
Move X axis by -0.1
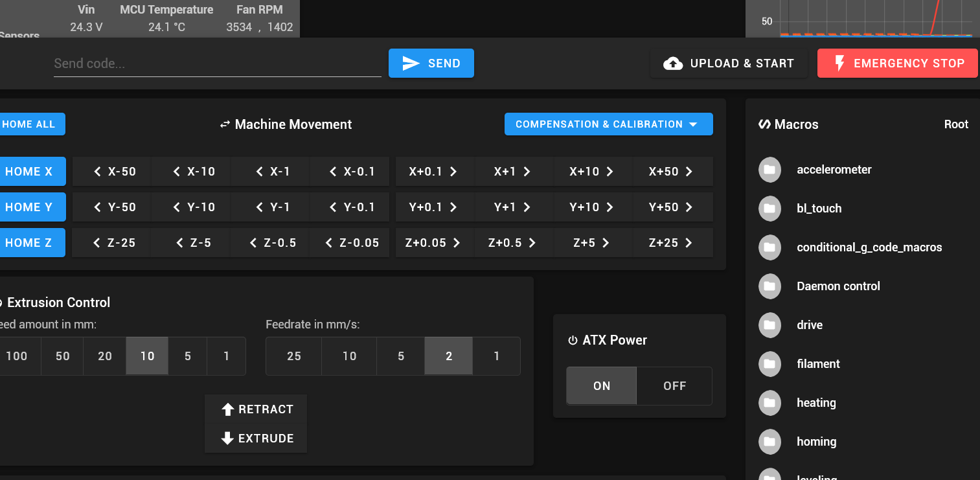[350, 172]
